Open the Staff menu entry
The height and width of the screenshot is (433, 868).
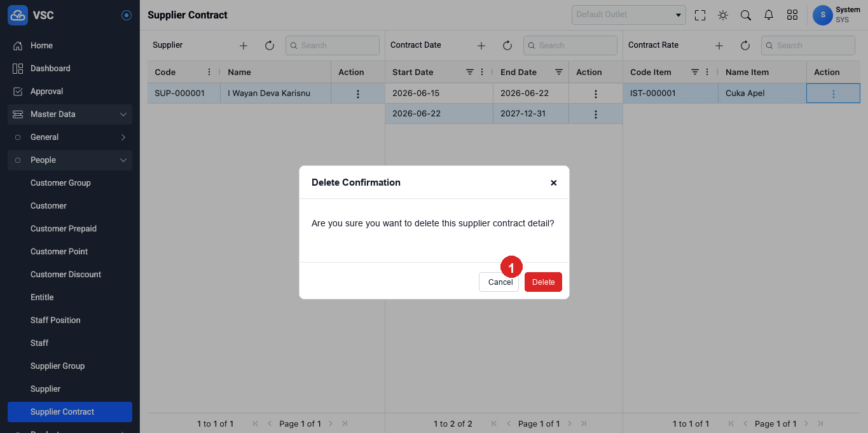coord(70,343)
